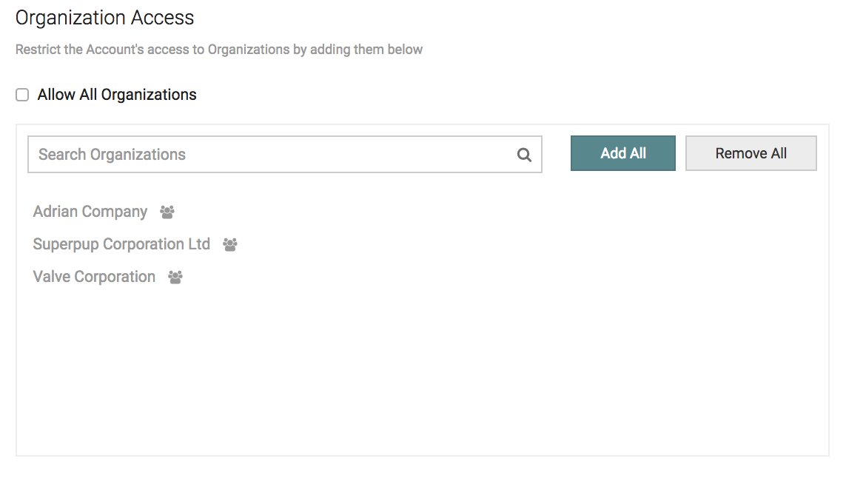Click the group icon beside Valve Corporation
The height and width of the screenshot is (504, 846).
click(x=175, y=278)
